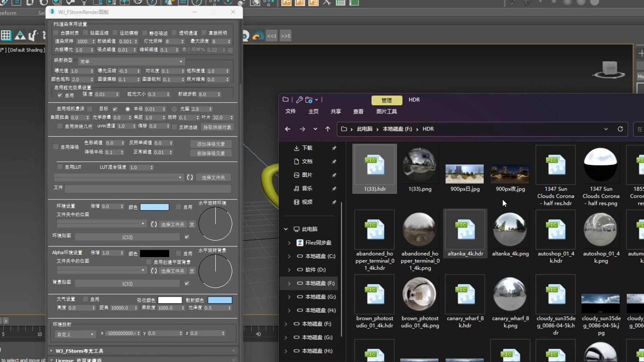
Task: Click the 背景贴图 1(33) map button
Action: click(x=127, y=283)
